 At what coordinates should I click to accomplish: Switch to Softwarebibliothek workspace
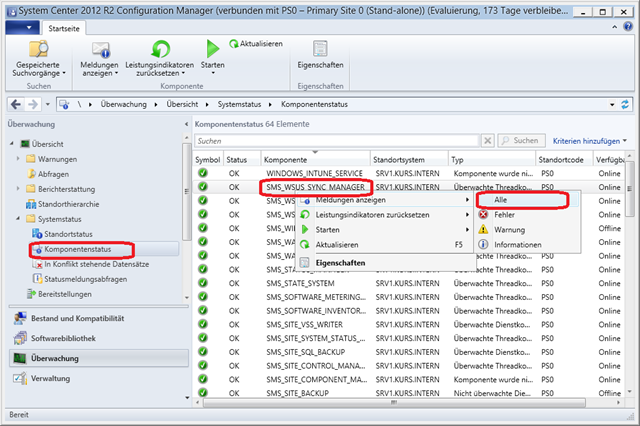[x=99, y=338]
